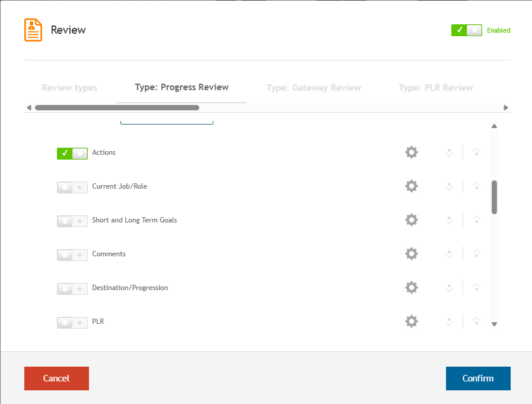The height and width of the screenshot is (404, 532).
Task: Click the Destination/Progression label
Action: coord(130,288)
